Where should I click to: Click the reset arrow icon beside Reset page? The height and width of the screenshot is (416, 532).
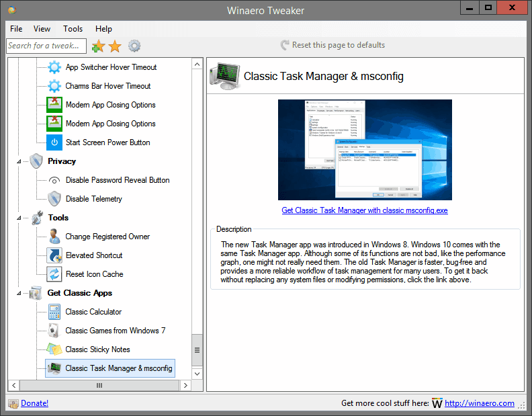pyautogui.click(x=285, y=45)
